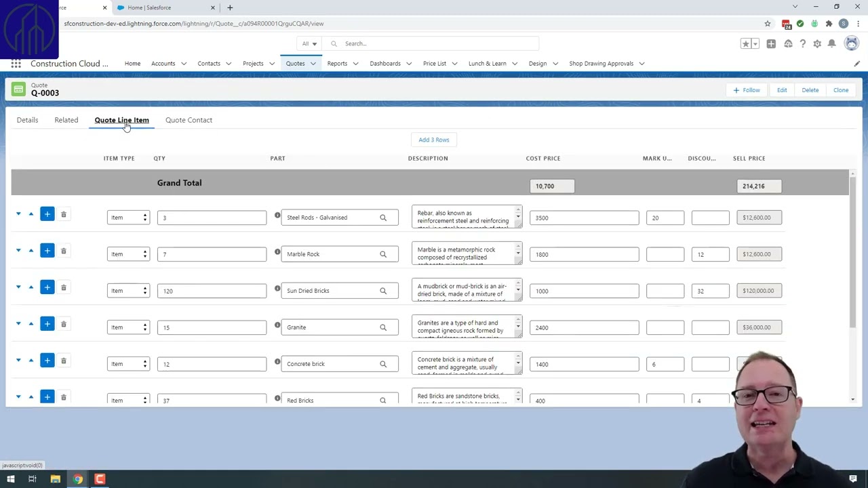Viewport: 868px width, 488px height.
Task: Open Setup gear icon
Action: point(817,43)
